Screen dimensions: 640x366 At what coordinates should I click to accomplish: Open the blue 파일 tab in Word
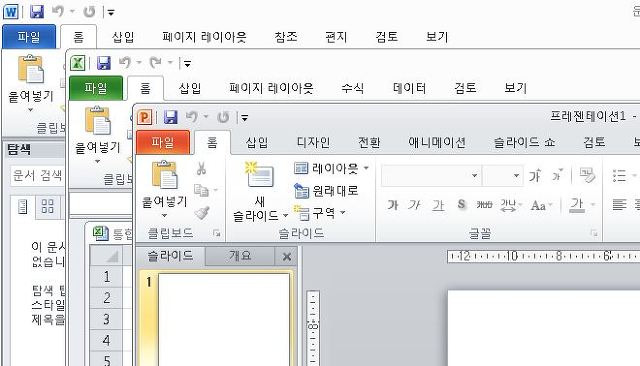(x=29, y=37)
